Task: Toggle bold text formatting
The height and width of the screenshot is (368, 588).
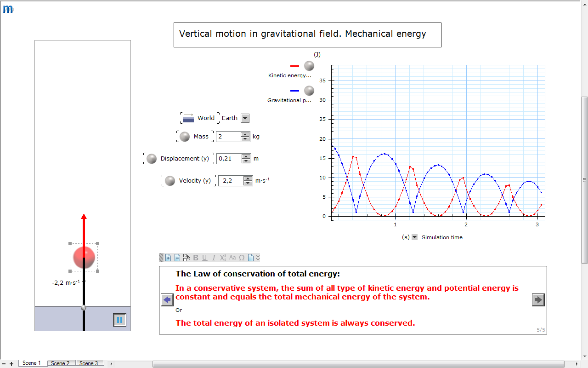Action: (196, 258)
